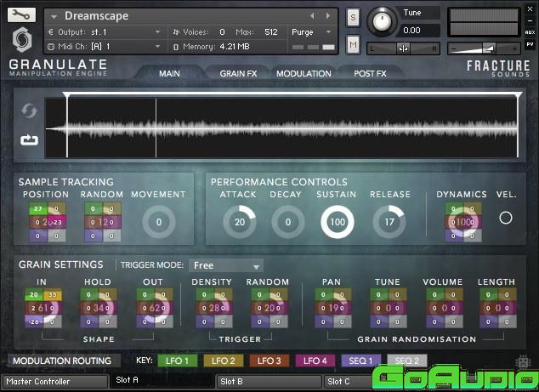Click the RELEASE knob
This screenshot has width=539, height=392.
pyautogui.click(x=389, y=222)
